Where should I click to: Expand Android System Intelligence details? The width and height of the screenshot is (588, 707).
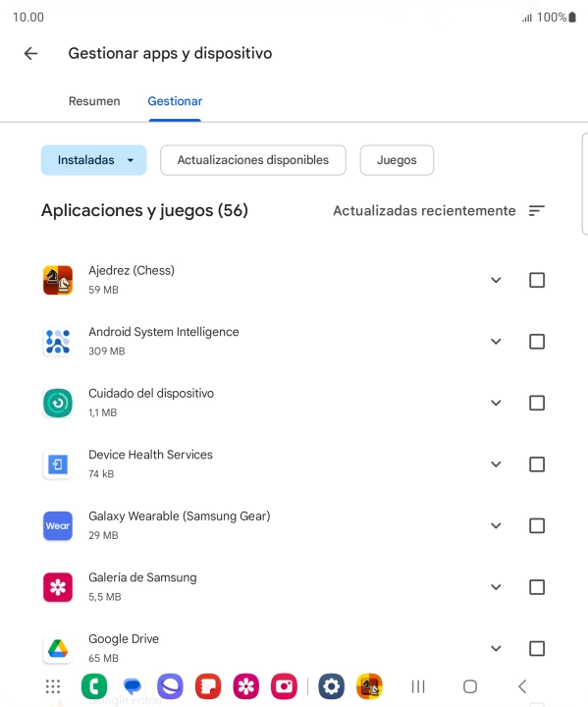[x=496, y=342]
